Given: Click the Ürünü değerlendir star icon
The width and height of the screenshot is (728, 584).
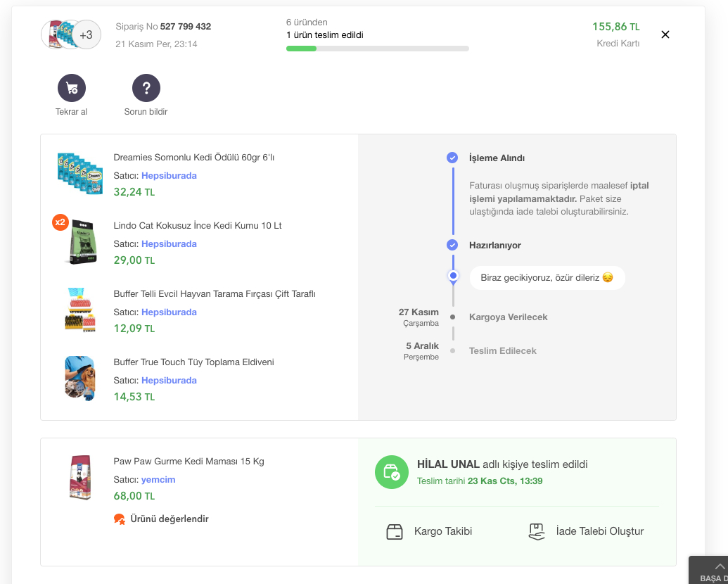Looking at the screenshot, I should [x=120, y=519].
